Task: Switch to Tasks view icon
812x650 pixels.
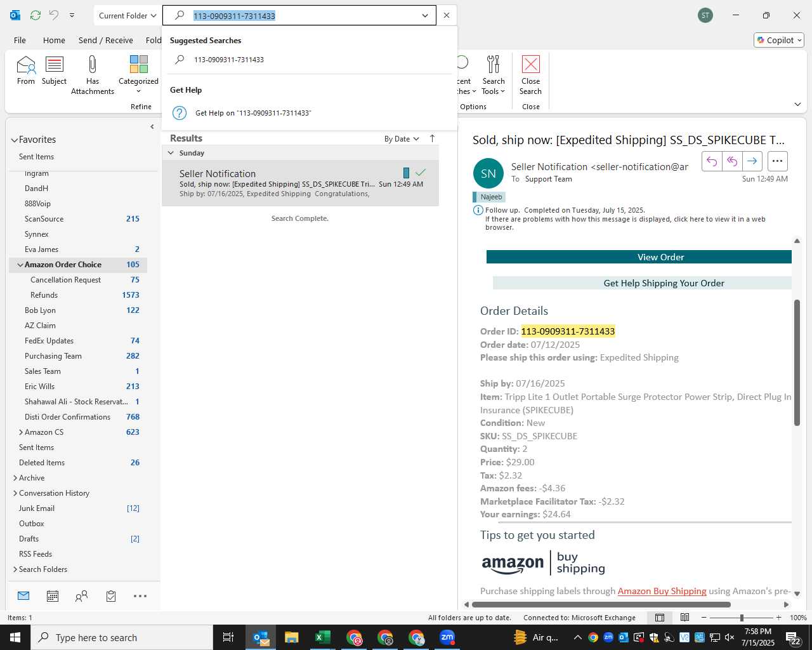Action: [111, 596]
